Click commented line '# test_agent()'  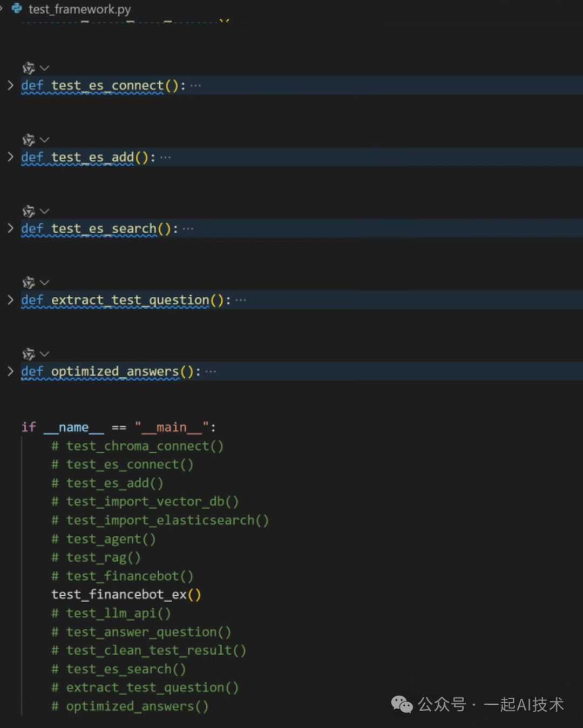(103, 539)
